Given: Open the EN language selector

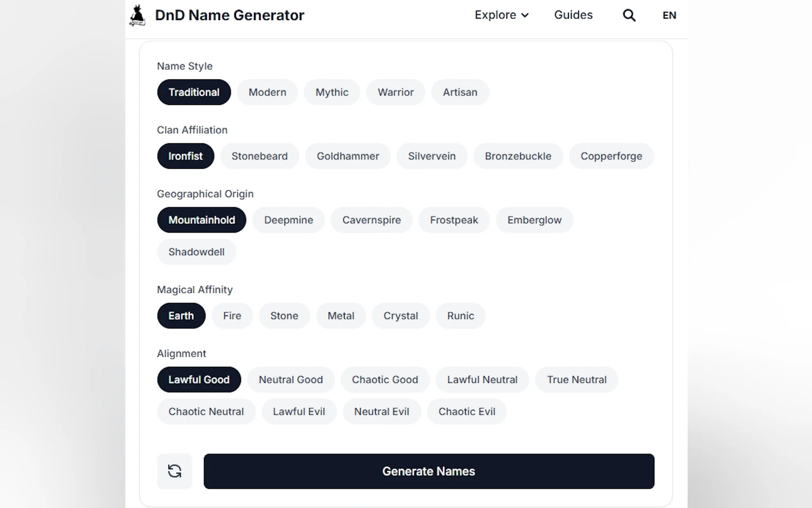Looking at the screenshot, I should pos(669,15).
